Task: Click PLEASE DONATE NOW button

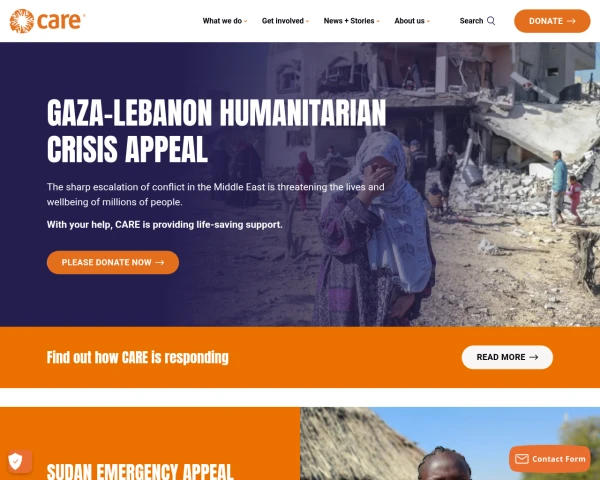Action: (113, 262)
